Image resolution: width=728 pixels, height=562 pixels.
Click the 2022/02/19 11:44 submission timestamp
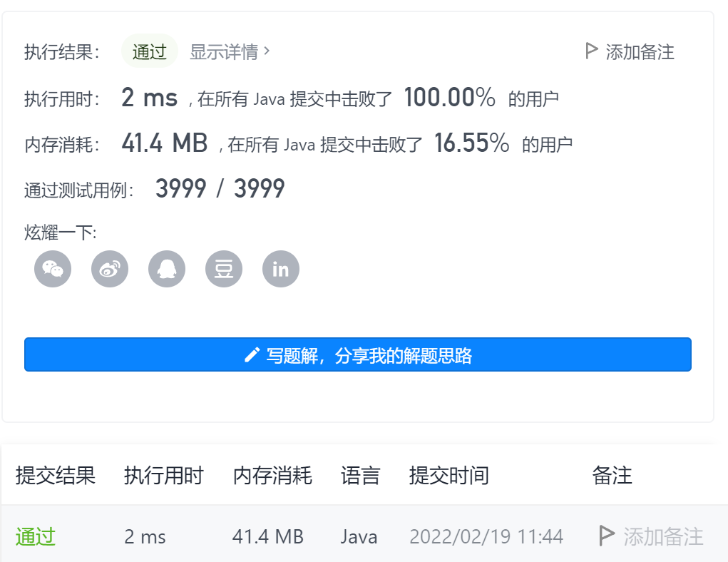tap(486, 536)
